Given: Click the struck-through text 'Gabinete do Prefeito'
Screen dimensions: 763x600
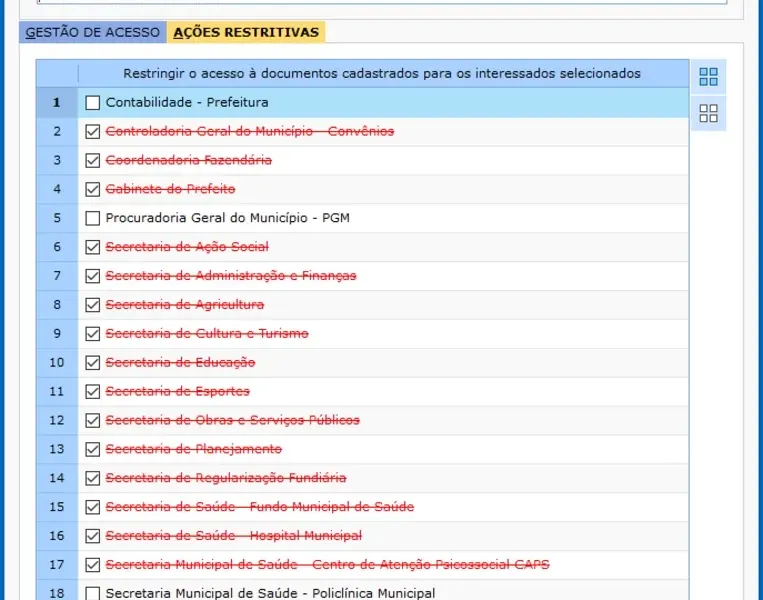Looking at the screenshot, I should (x=170, y=189).
